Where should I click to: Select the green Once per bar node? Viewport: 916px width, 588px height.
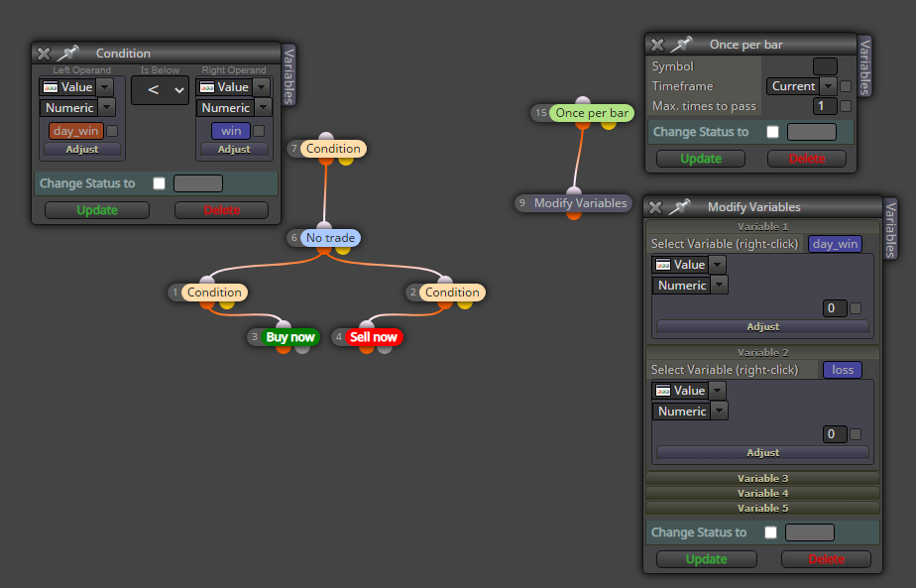coord(592,113)
